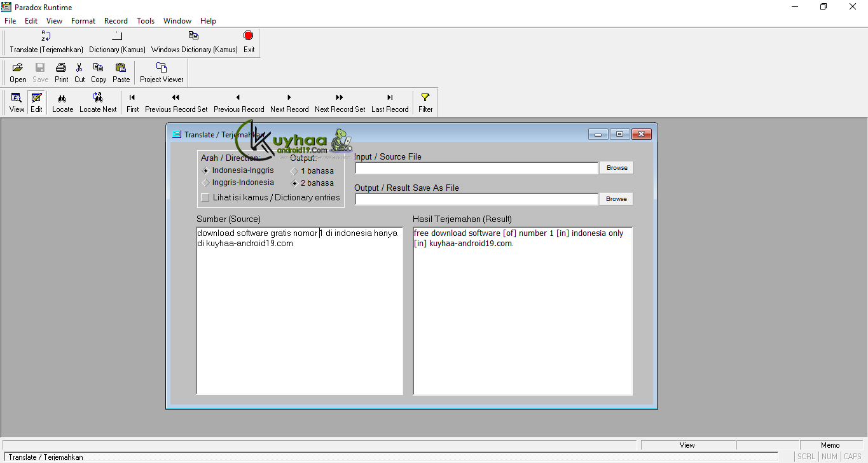Open the View menu
This screenshot has width=868, height=463.
click(x=55, y=21)
